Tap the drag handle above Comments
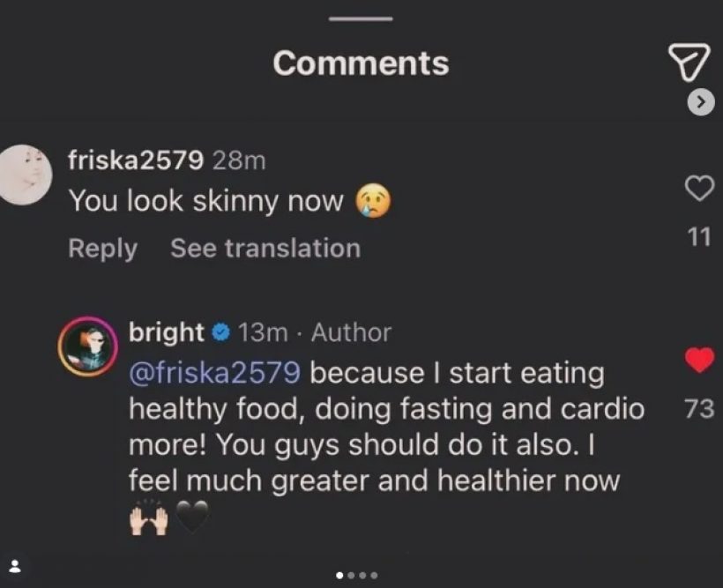The height and width of the screenshot is (588, 723). pos(361,19)
